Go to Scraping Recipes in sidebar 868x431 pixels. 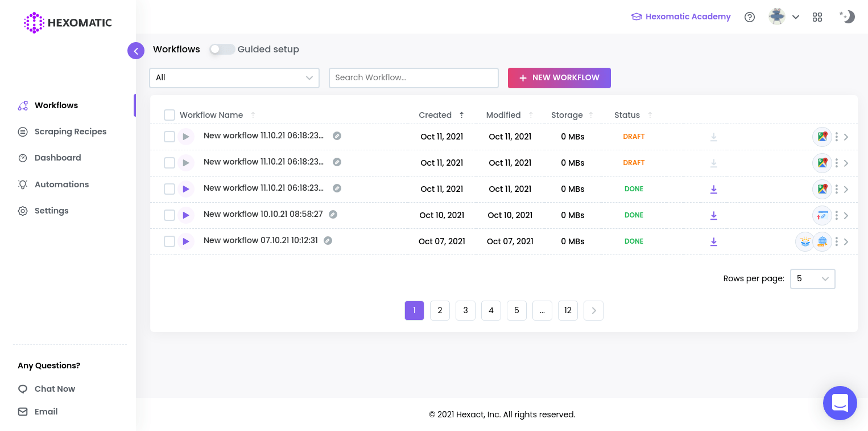click(70, 132)
